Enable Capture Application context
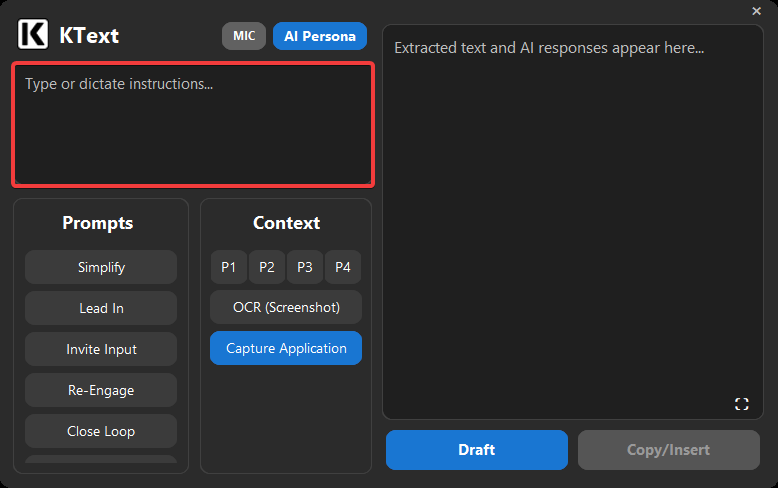 tap(286, 348)
